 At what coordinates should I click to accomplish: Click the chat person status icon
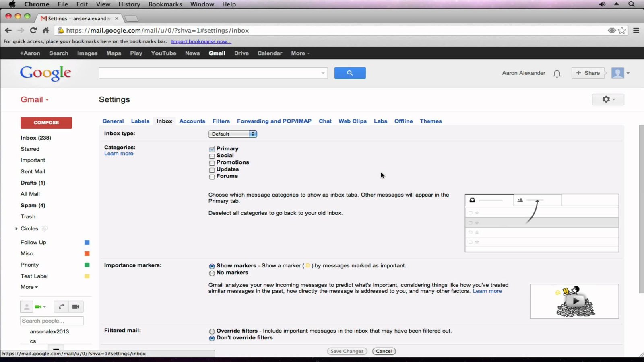point(27,306)
